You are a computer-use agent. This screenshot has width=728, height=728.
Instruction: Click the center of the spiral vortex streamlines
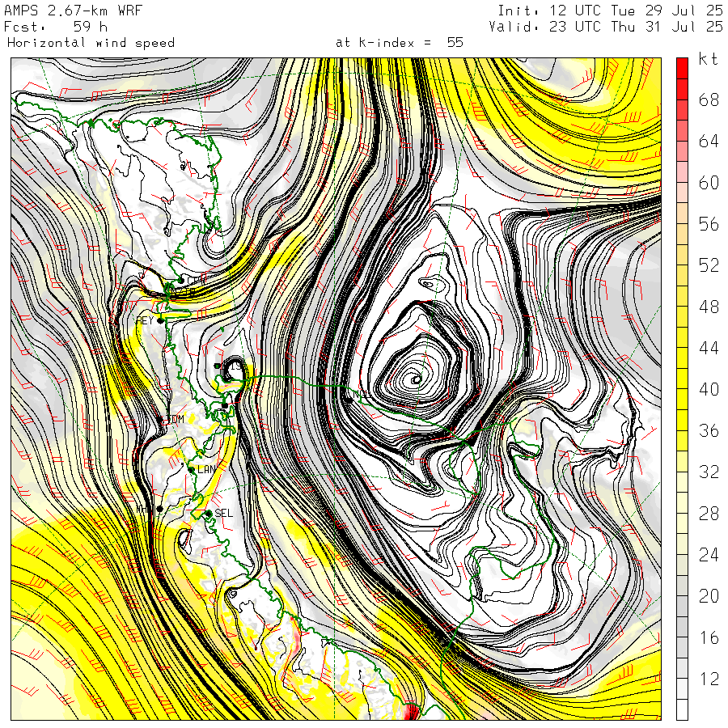[417, 380]
